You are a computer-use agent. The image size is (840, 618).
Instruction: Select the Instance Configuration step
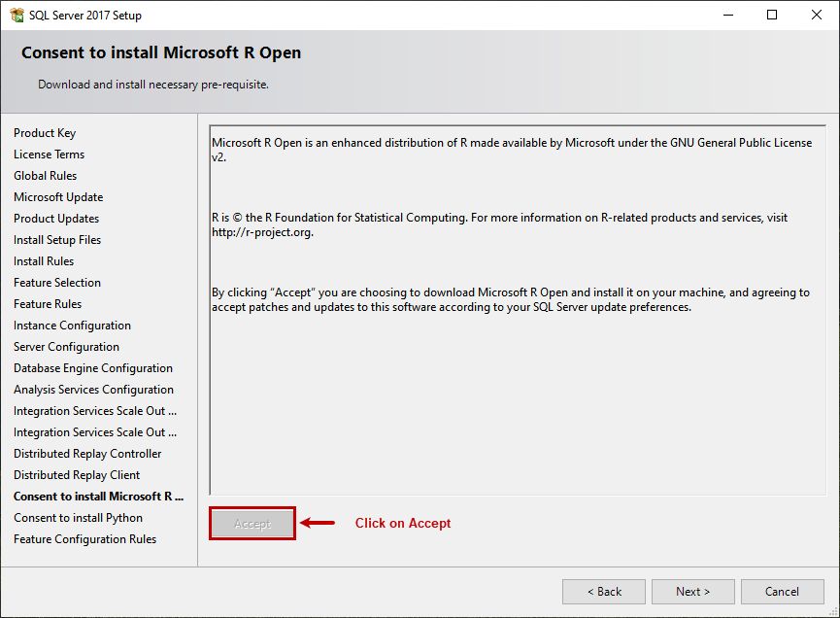click(x=72, y=326)
